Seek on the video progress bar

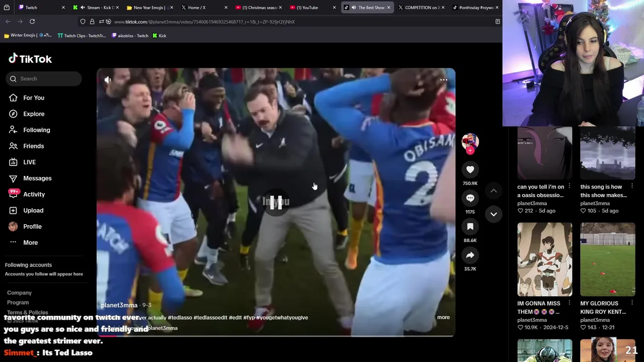276,335
